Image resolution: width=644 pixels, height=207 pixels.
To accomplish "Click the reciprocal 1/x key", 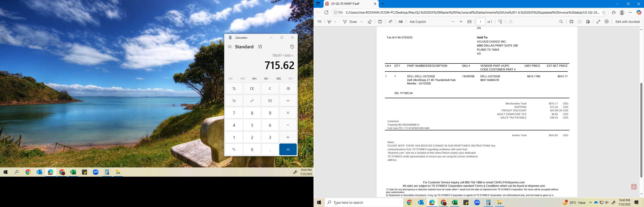I will [234, 101].
